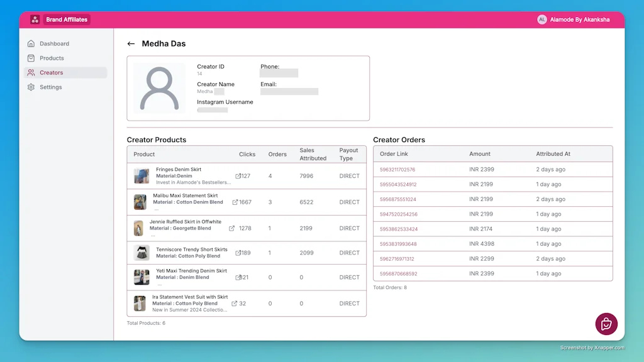Click the Yeti Maxi Trending Denim Skirt thumbnail

point(142,277)
